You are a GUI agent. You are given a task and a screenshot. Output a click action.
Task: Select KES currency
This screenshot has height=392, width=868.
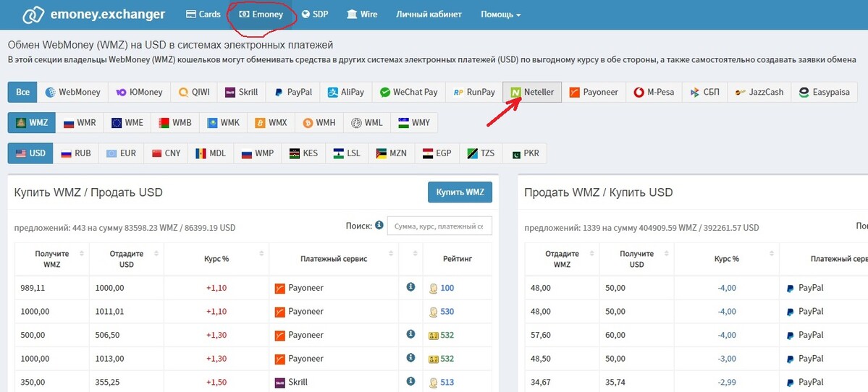pyautogui.click(x=303, y=153)
